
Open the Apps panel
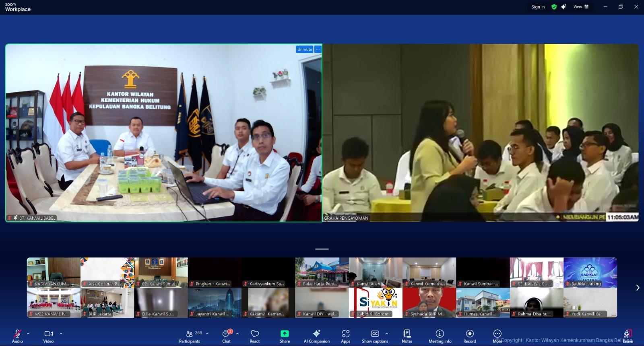(345, 336)
